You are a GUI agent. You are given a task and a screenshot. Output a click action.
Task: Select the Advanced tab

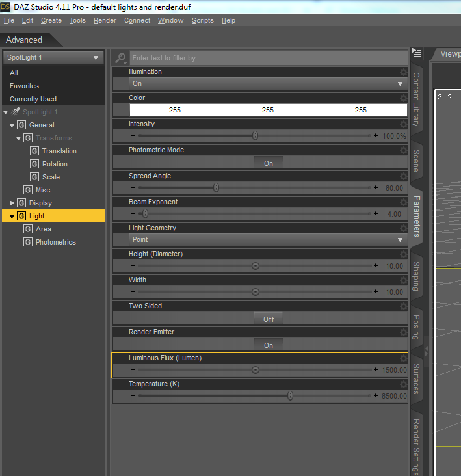24,40
